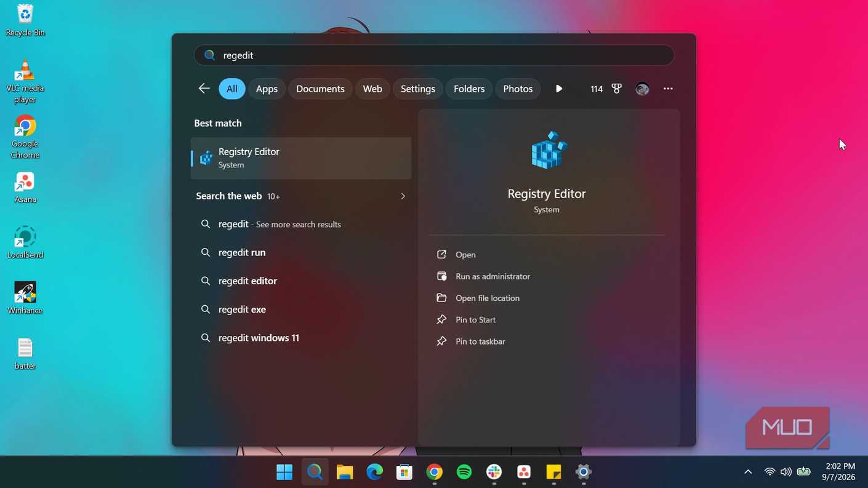Switch to the Apps filter
Viewport: 868px width, 488px height.
(x=267, y=89)
